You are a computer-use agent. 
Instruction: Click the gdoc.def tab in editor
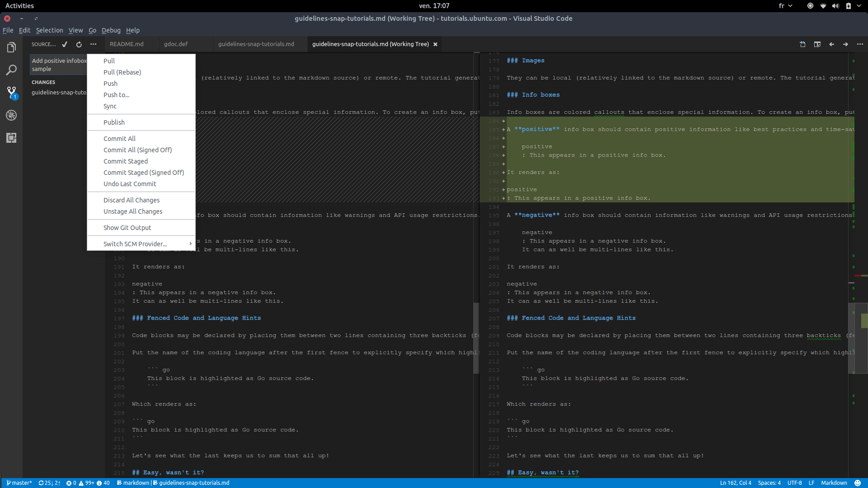(x=176, y=43)
